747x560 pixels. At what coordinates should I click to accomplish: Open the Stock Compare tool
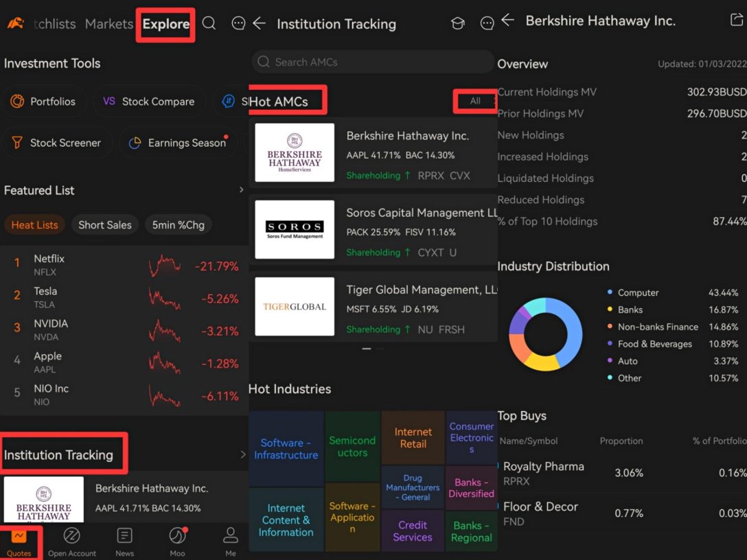click(x=150, y=102)
